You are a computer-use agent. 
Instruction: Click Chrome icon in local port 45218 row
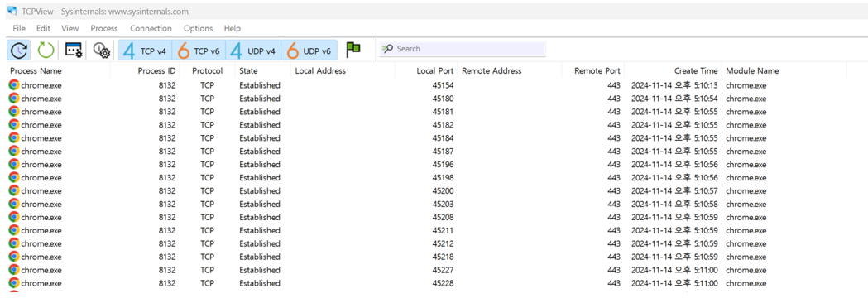14,257
